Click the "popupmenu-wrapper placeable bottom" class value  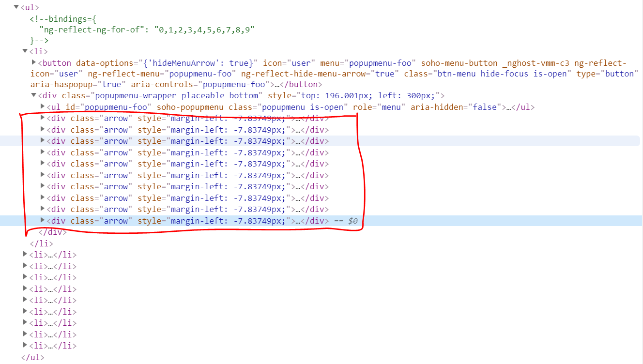179,96
